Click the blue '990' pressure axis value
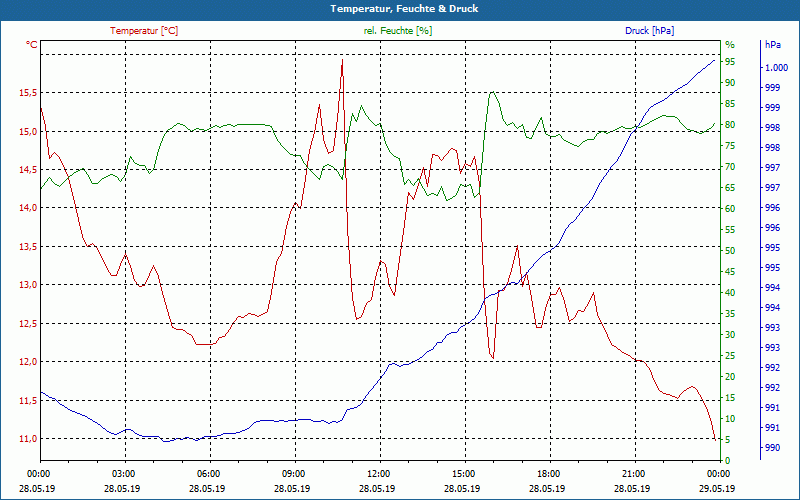800x500 pixels. pyautogui.click(x=772, y=448)
